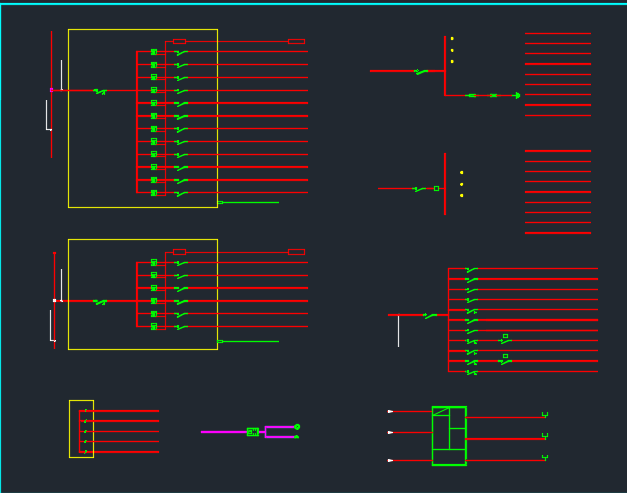Image resolution: width=627 pixels, height=493 pixels.
Task: Click bottom white arrow terminal left of transformer block
Action: [390, 461]
